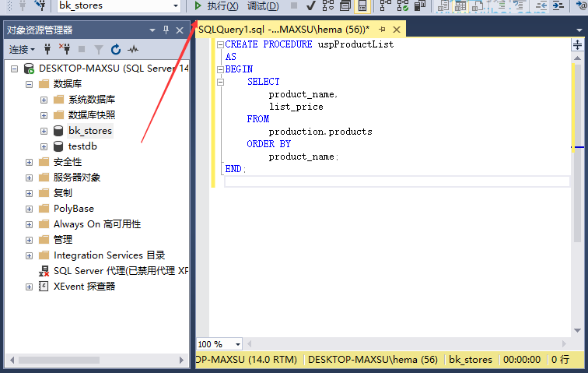Click the XEvent Profiler icon
This screenshot has height=373, width=588.
point(44,287)
